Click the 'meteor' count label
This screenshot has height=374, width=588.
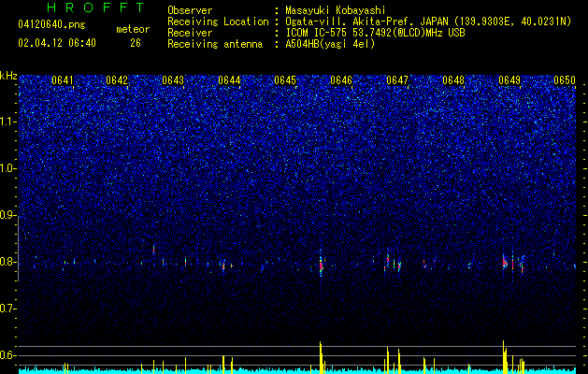coord(133,29)
